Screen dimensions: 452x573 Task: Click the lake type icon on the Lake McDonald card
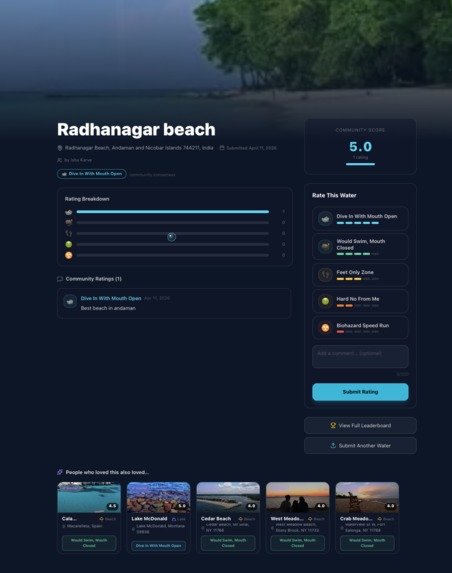point(174,519)
